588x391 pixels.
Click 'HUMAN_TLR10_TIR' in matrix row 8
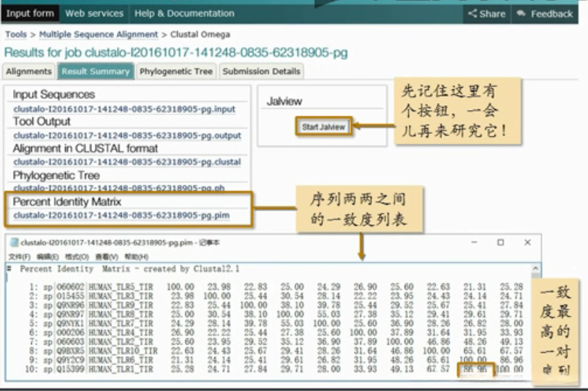[122, 351]
